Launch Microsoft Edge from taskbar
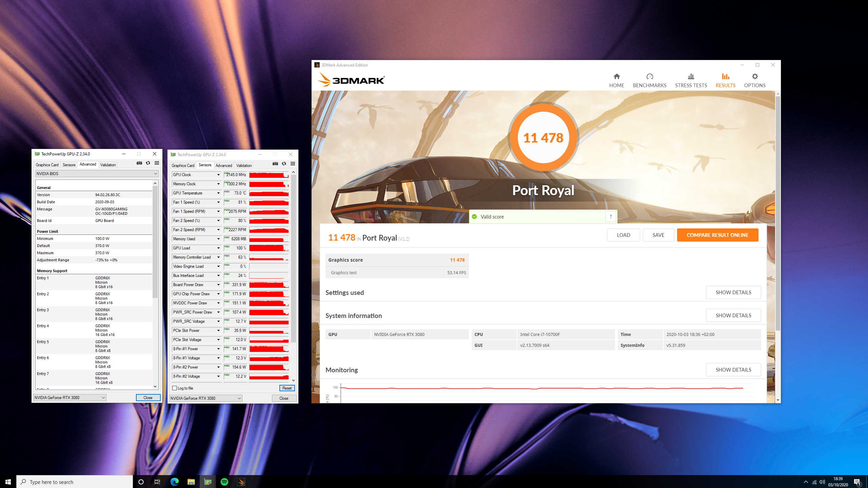 (174, 482)
